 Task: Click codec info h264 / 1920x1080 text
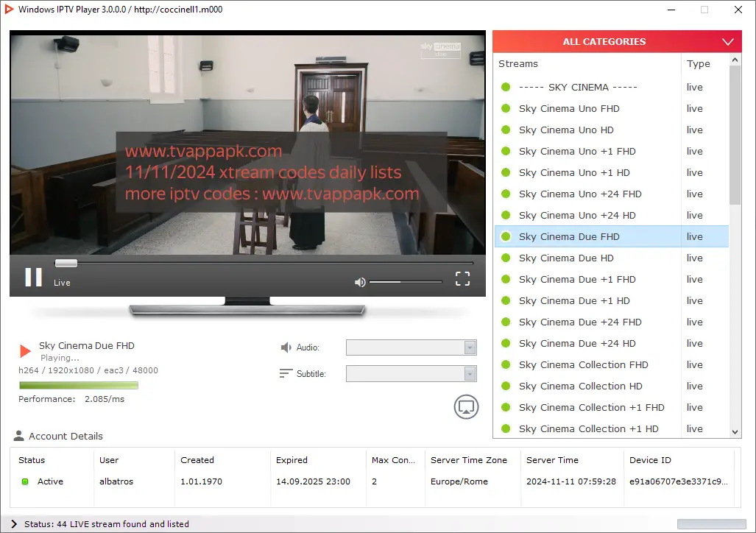coord(88,370)
